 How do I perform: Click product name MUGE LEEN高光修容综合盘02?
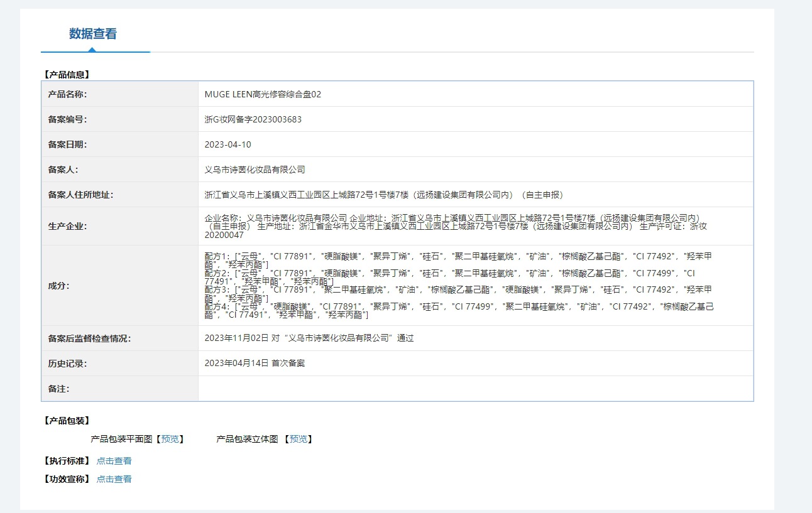[263, 94]
